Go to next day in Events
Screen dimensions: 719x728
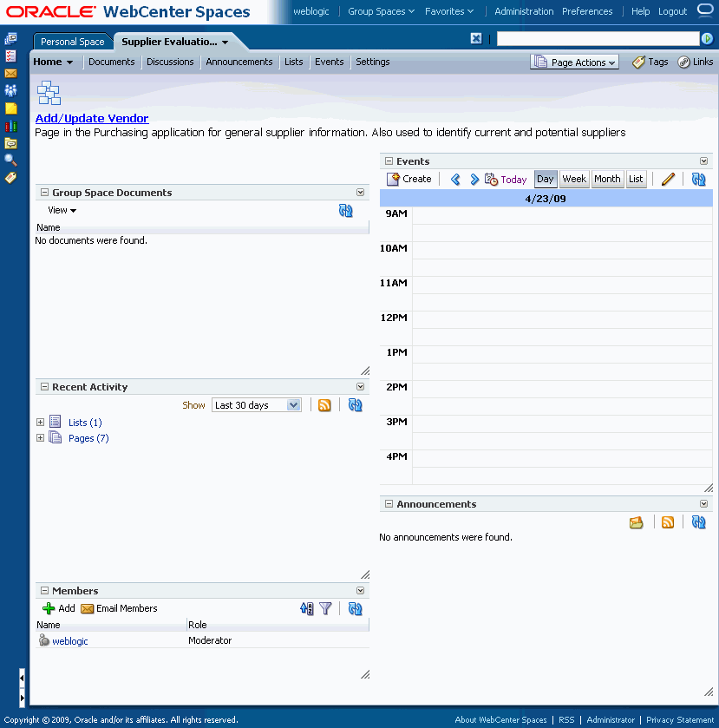click(474, 180)
